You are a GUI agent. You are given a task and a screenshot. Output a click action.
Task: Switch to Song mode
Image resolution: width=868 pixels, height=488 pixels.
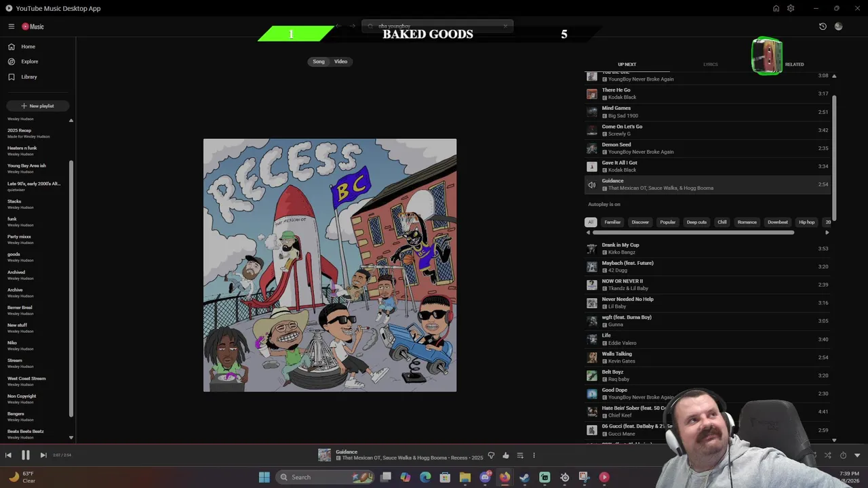pos(319,62)
